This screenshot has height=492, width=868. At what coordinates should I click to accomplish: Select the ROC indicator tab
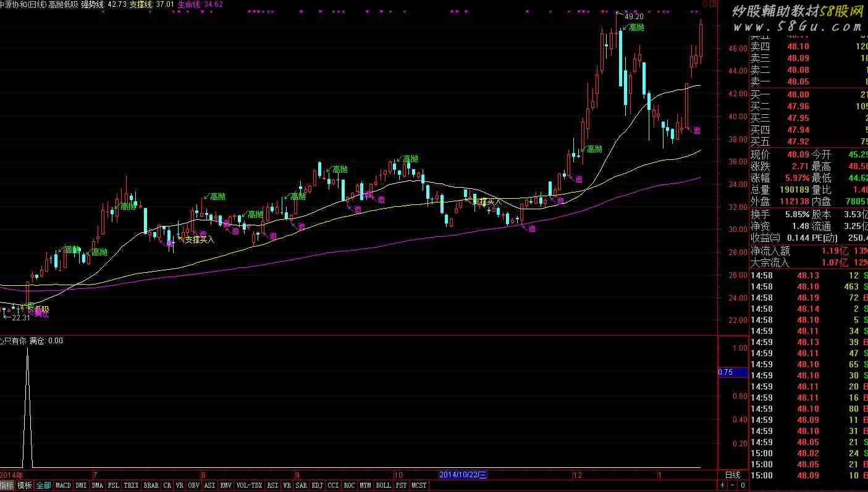[350, 486]
